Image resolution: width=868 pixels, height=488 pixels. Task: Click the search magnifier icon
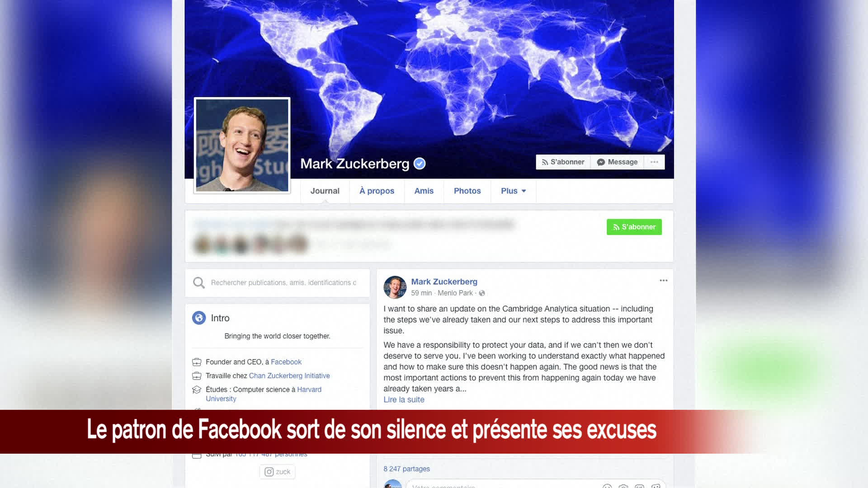click(x=199, y=283)
